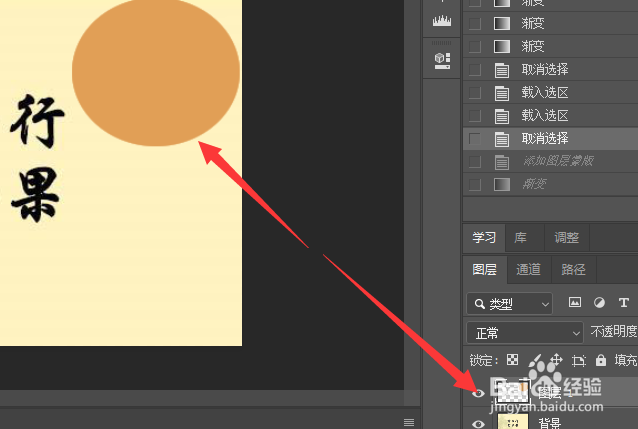Screen dimensions: 638x429
Task: Lock all padlock icon
Action: click(601, 360)
